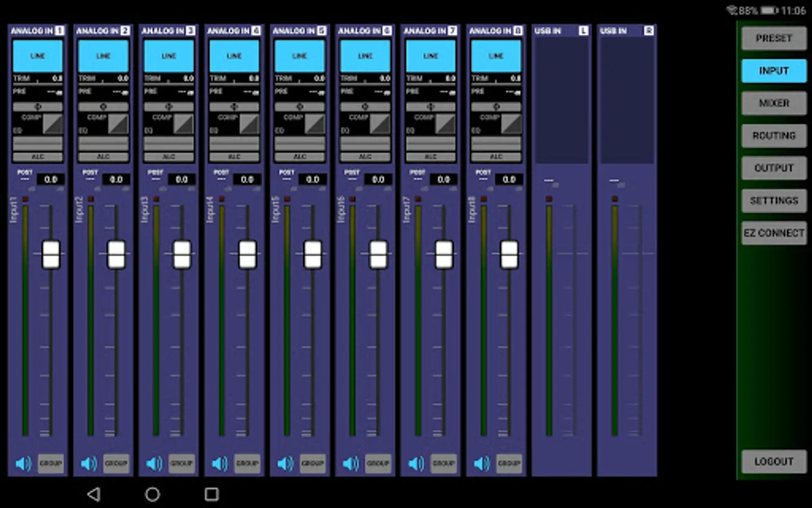Open the SETTINGS tab
The image size is (812, 508).
774,201
